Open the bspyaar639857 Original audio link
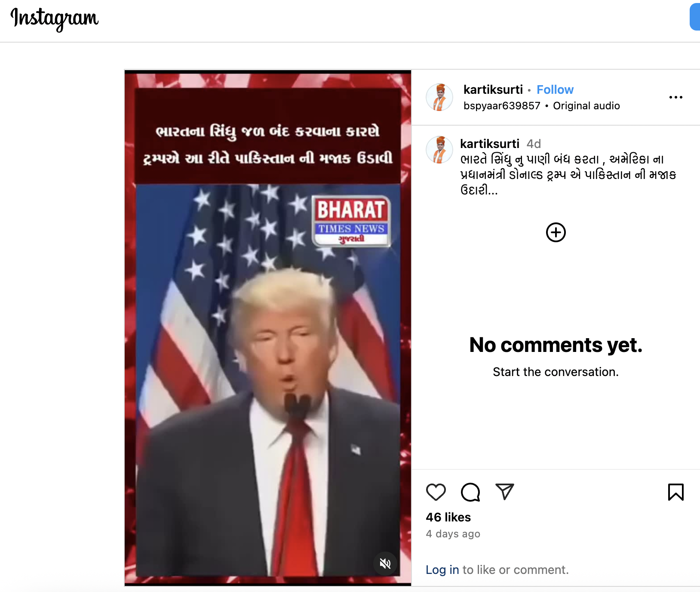 542,106
